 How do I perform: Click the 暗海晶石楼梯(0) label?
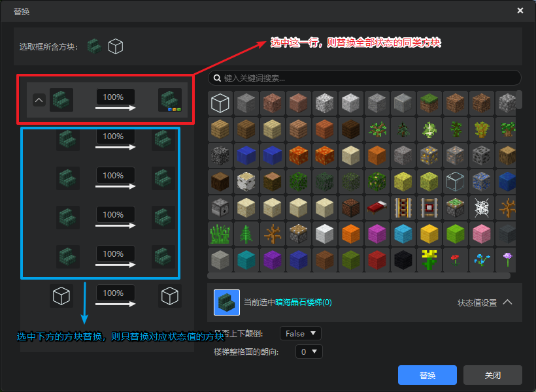point(303,302)
